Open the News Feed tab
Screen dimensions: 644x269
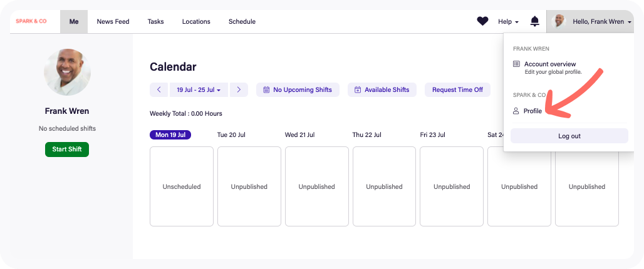(113, 22)
